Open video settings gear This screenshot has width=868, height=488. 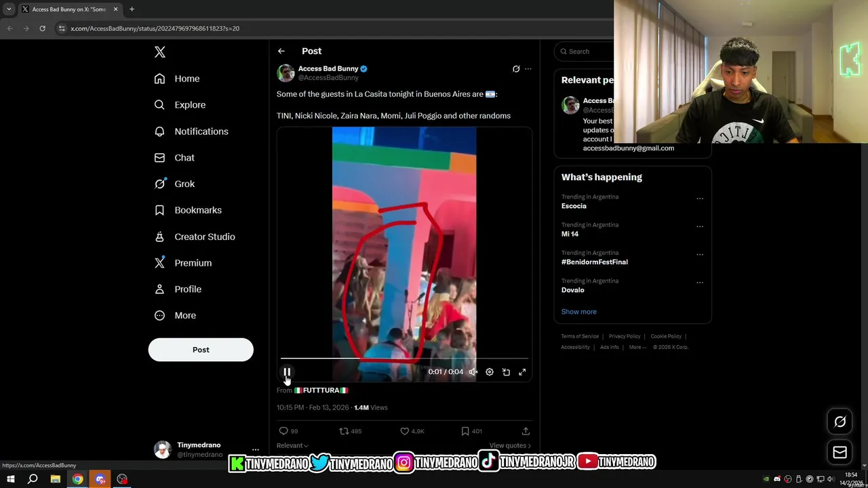[x=490, y=371]
